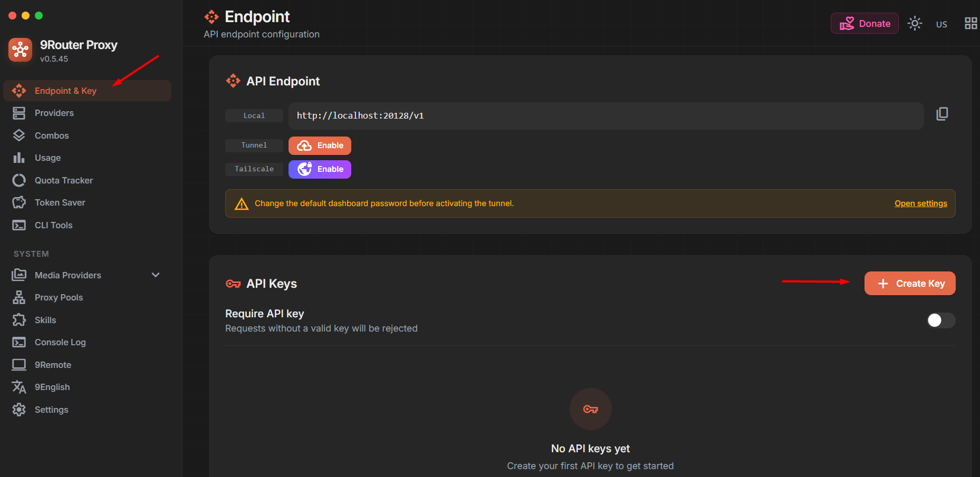Open the grid layout icon in header
Image resolution: width=980 pixels, height=477 pixels.
point(971,23)
